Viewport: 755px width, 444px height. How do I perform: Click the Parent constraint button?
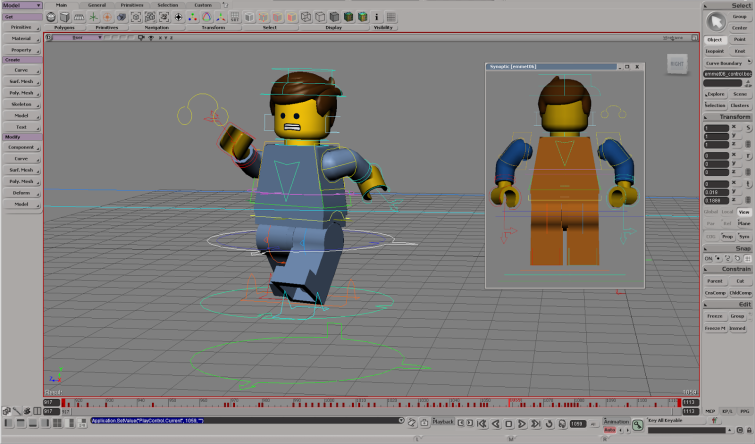(x=715, y=280)
